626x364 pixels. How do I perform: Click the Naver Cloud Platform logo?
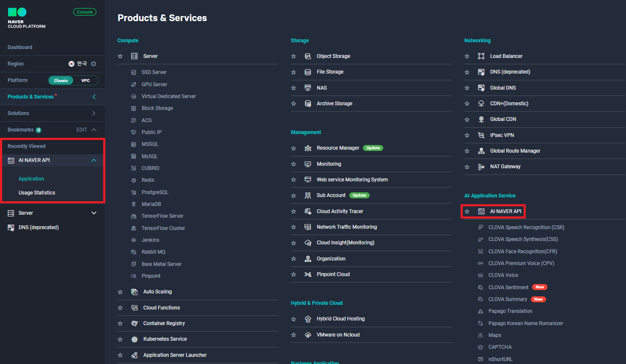point(26,18)
